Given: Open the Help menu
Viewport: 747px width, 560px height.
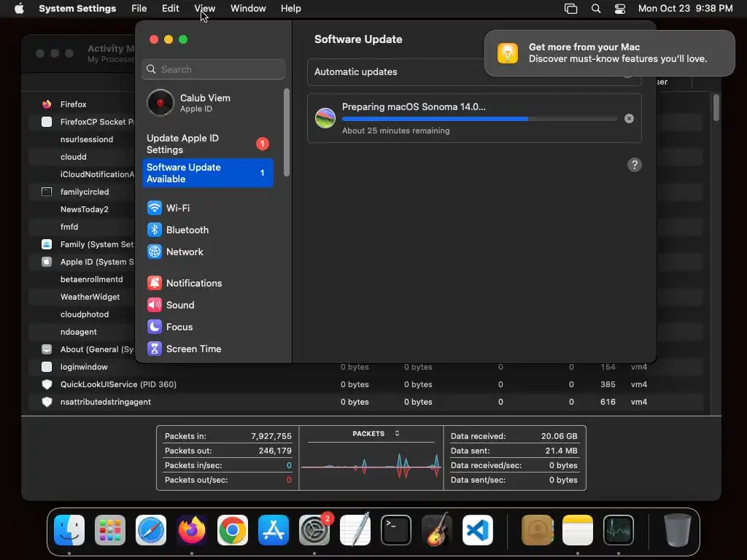Looking at the screenshot, I should [290, 9].
